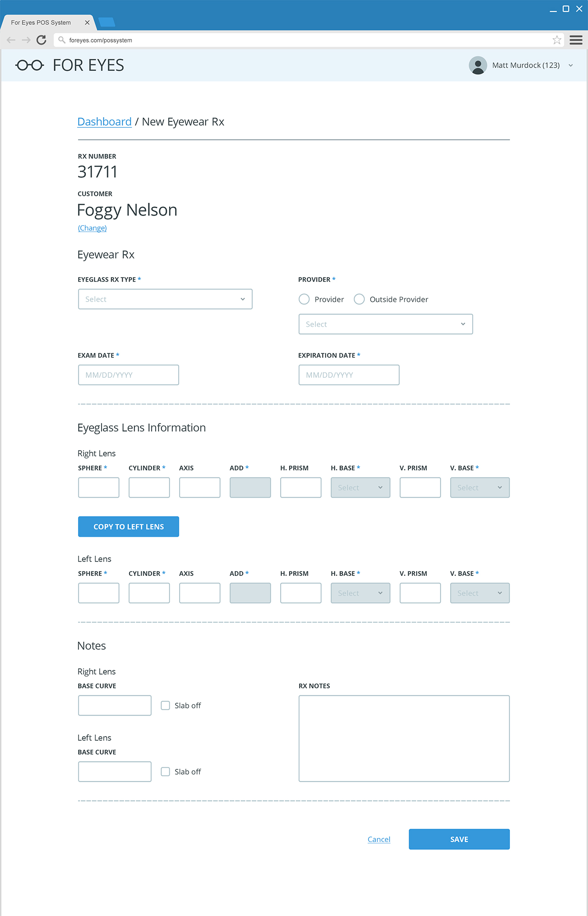Click the Right Lens Cylinder field
Image resolution: width=588 pixels, height=916 pixels.
[149, 488]
